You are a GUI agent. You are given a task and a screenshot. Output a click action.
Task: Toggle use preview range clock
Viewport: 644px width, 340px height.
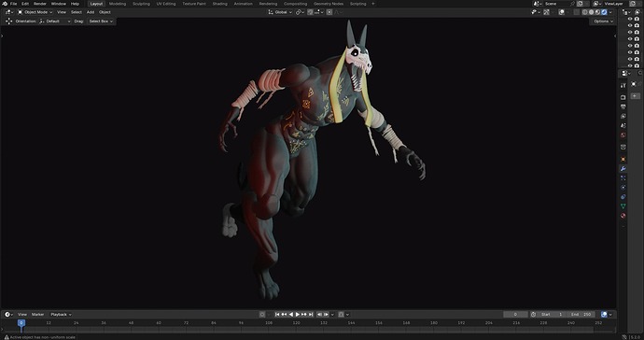point(533,314)
